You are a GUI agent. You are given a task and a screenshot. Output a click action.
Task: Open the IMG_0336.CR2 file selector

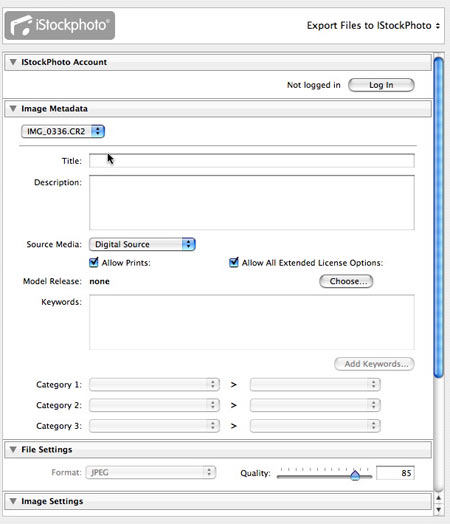[x=63, y=131]
